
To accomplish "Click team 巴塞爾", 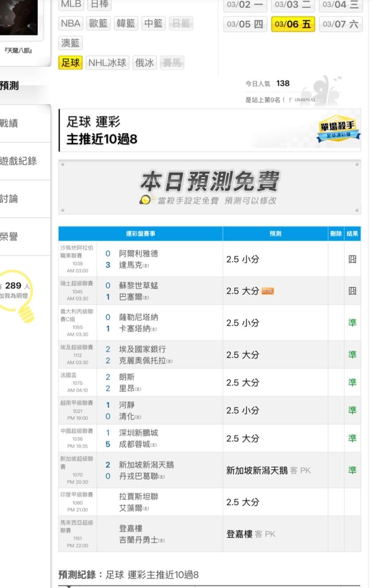I will click(x=131, y=297).
